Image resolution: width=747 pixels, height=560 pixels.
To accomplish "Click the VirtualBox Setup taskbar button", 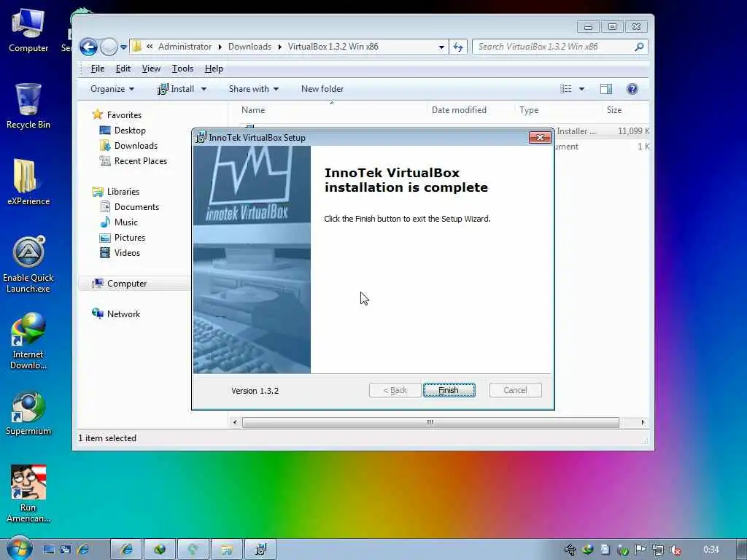I will pos(260,550).
